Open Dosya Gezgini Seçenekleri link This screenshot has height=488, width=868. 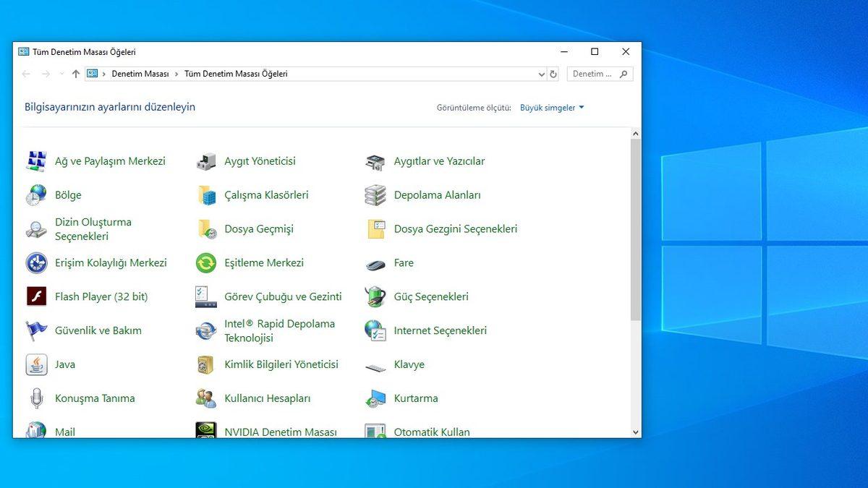pyautogui.click(x=456, y=228)
